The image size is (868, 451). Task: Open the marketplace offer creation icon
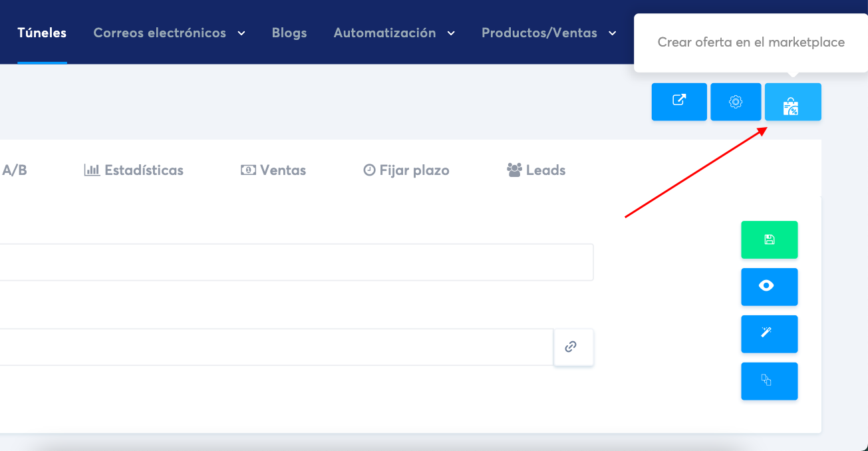click(x=793, y=102)
